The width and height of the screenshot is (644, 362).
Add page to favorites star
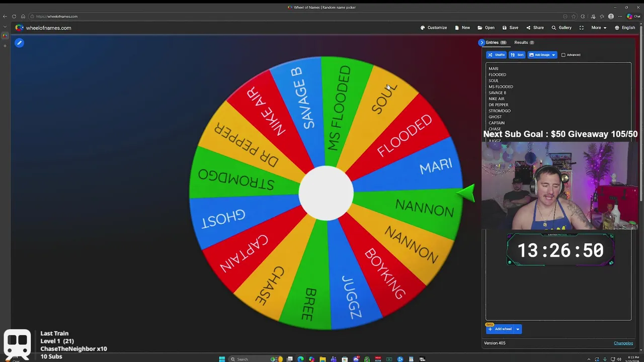pos(574,16)
